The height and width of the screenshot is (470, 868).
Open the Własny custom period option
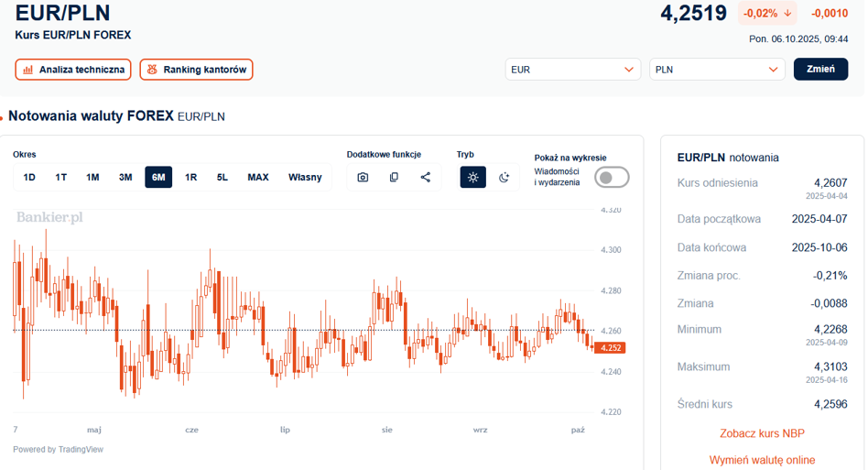coord(305,177)
